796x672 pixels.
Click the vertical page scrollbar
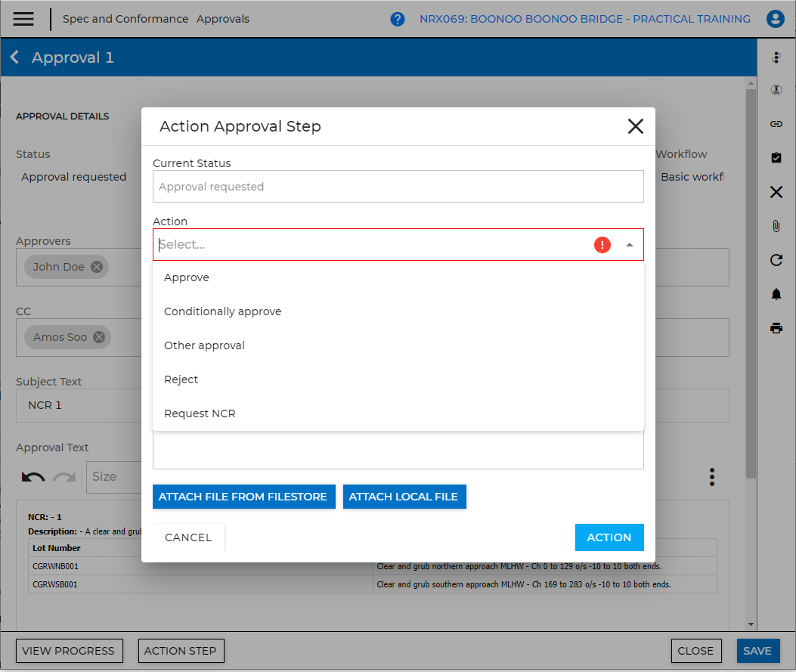click(x=751, y=284)
